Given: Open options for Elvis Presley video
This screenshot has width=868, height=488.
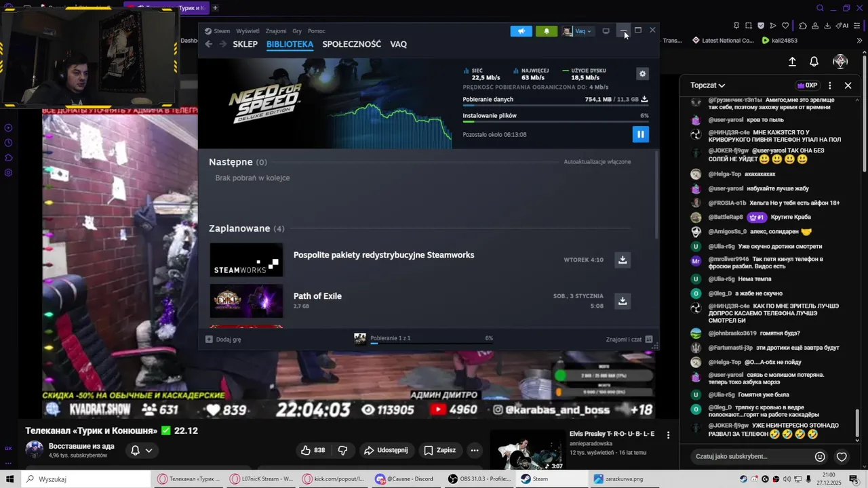Looking at the screenshot, I should 668,435.
